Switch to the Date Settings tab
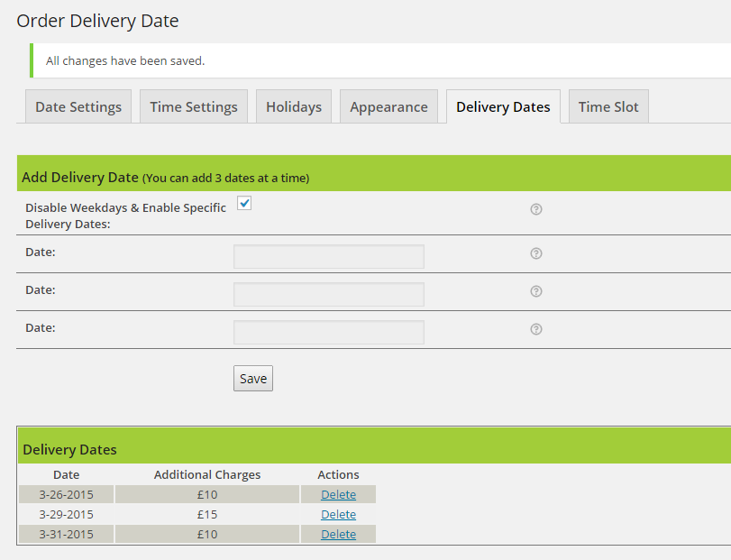 pos(78,106)
